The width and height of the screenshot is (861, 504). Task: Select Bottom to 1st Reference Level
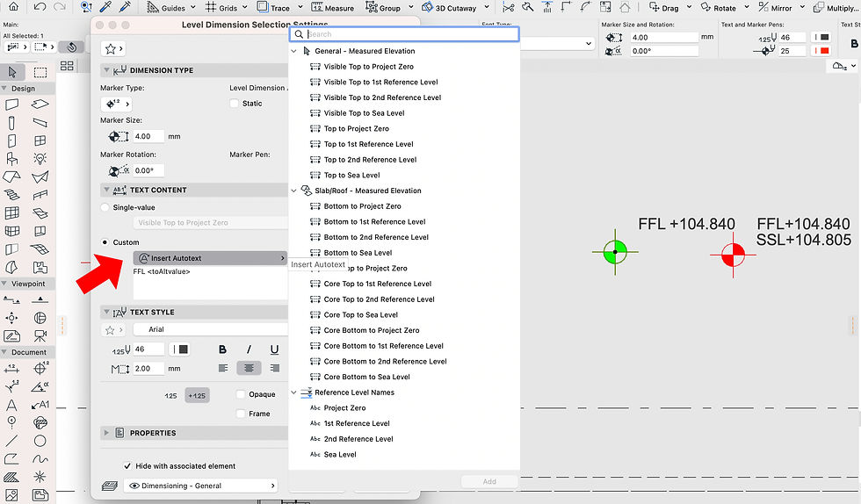pyautogui.click(x=374, y=222)
